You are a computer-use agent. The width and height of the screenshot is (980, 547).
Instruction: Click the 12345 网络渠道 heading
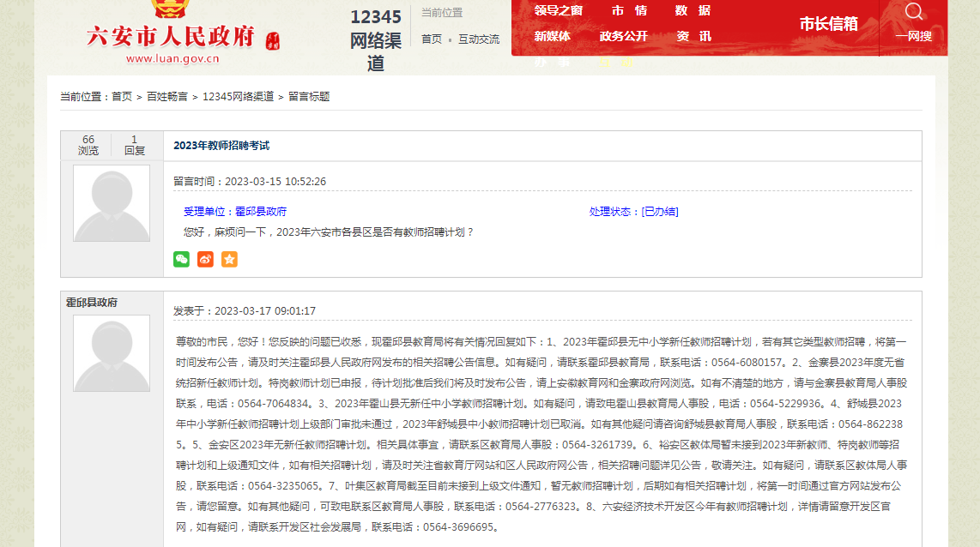pyautogui.click(x=376, y=40)
